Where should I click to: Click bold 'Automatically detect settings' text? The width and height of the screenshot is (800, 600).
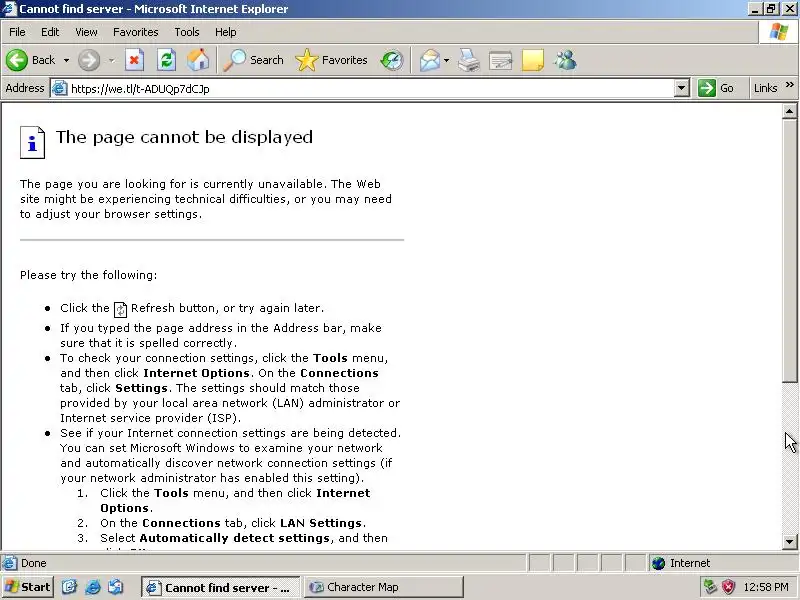click(x=235, y=538)
